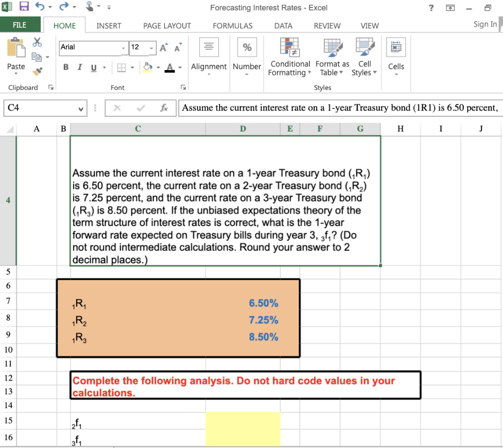Click the Copy icon

pyautogui.click(x=36, y=57)
